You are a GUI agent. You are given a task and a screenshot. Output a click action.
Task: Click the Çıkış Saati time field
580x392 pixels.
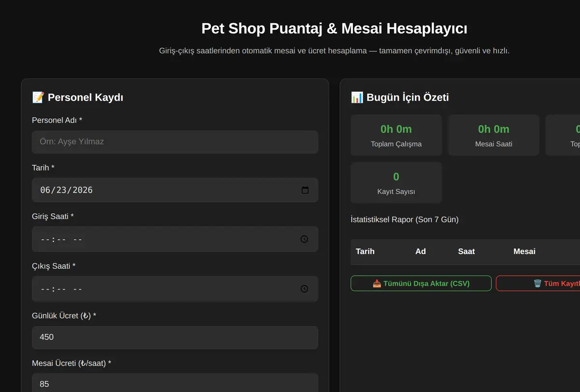pos(175,289)
